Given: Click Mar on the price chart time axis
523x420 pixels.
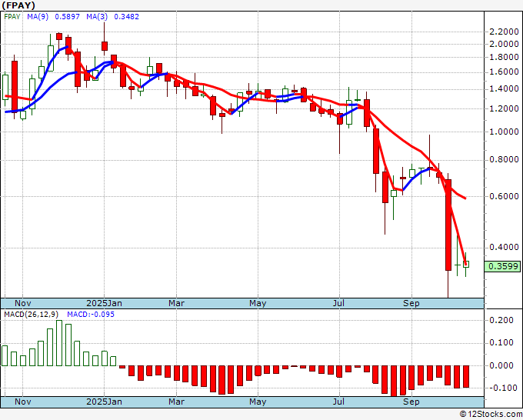Looking at the screenshot, I should [176, 303].
